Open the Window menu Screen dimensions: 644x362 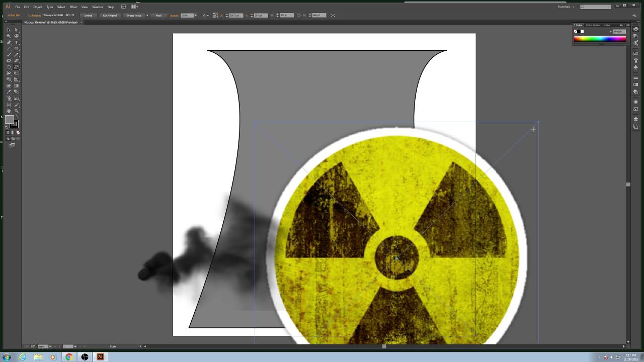[98, 7]
